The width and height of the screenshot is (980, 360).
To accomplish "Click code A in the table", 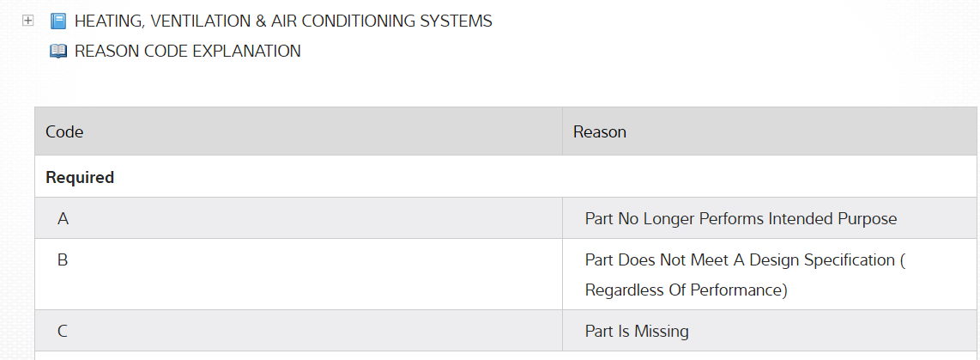I will (63, 218).
